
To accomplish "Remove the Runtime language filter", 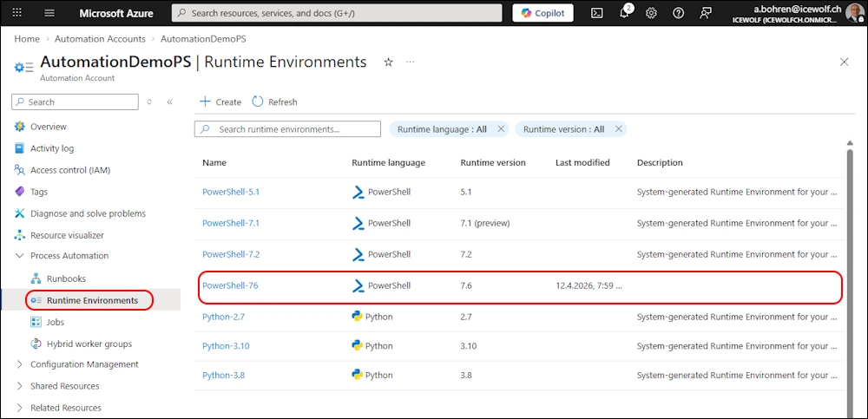I will (501, 129).
